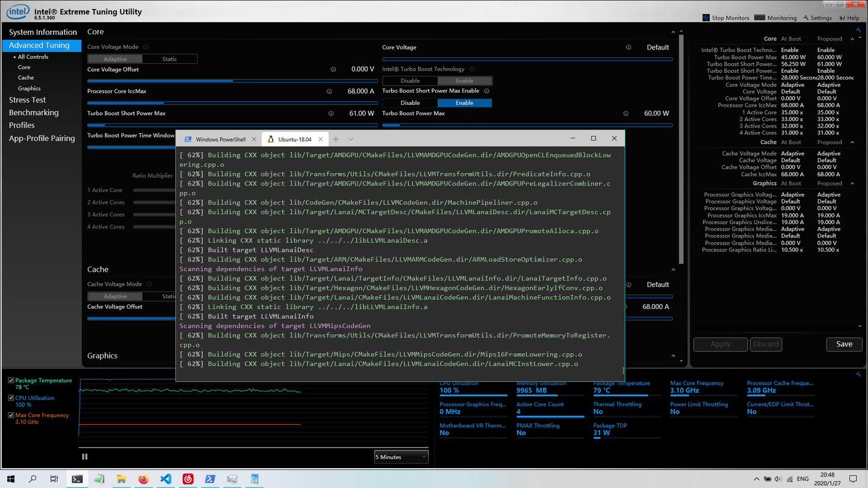The image size is (868, 488).
Task: Enable Intel Turbo Boost Technology
Action: [465, 80]
